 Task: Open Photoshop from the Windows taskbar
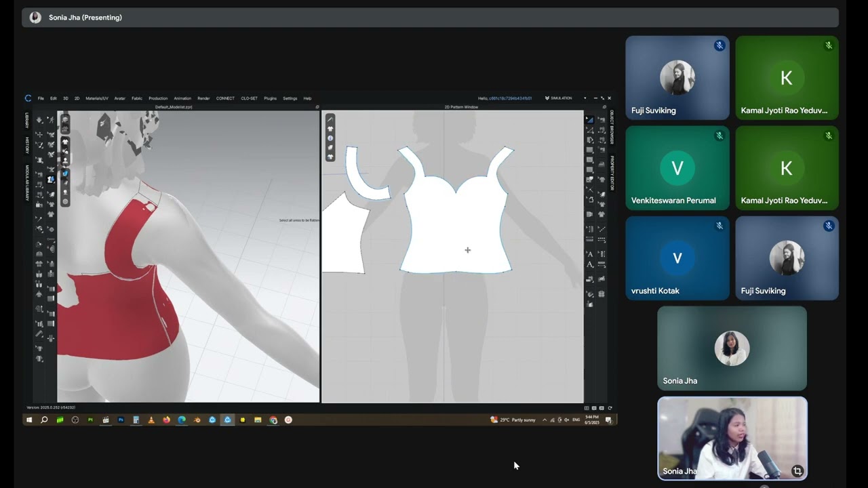[x=121, y=420]
